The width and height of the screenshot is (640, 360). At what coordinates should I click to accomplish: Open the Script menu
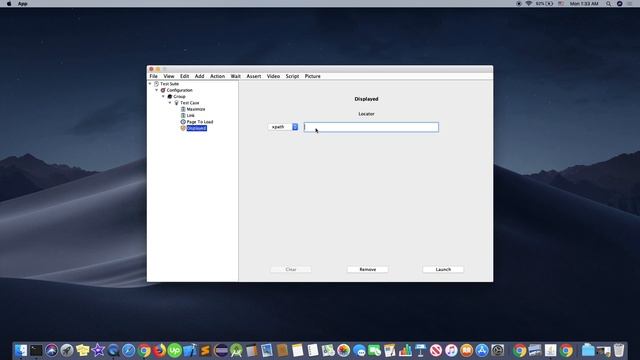coord(292,76)
